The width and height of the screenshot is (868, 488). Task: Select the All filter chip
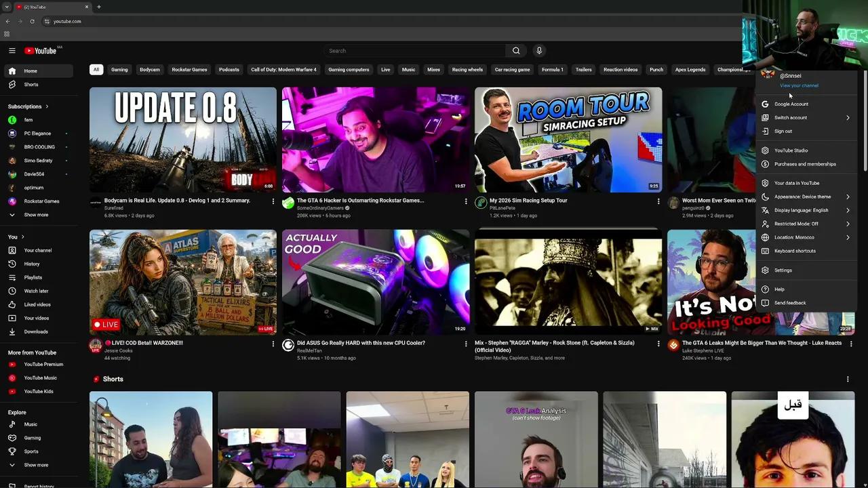tap(96, 70)
